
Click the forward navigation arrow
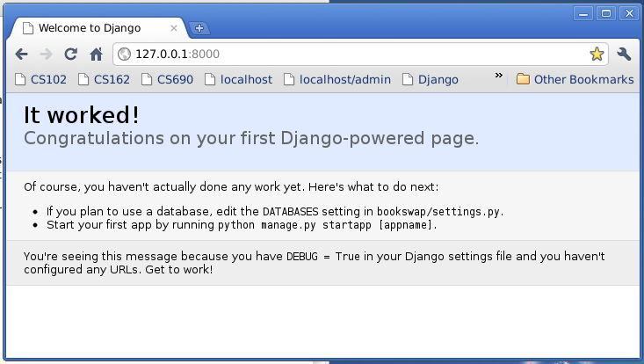click(46, 54)
